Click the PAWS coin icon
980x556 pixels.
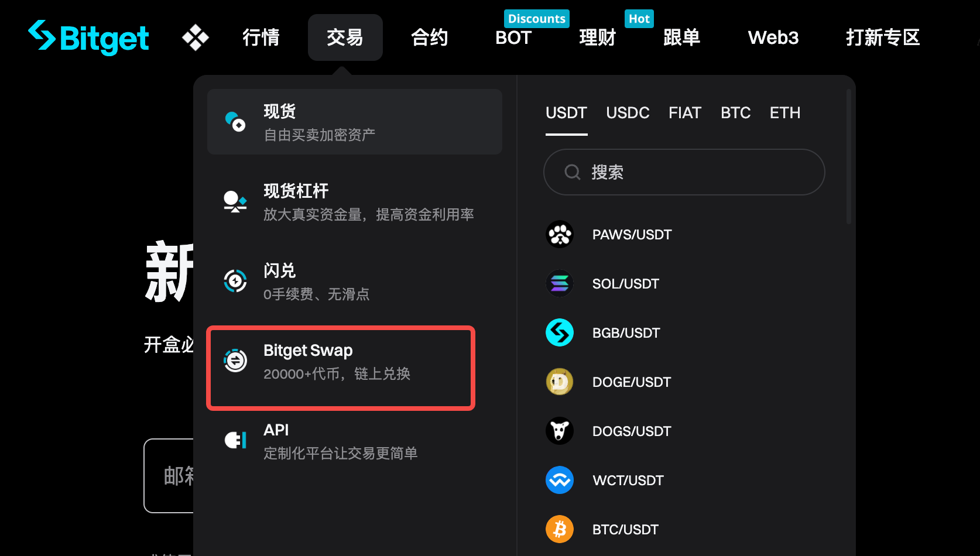pos(560,235)
